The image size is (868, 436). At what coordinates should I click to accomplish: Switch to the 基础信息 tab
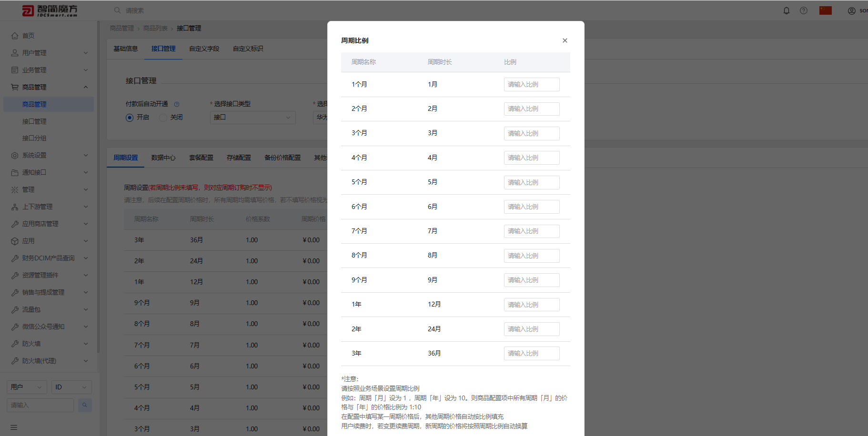coord(126,49)
